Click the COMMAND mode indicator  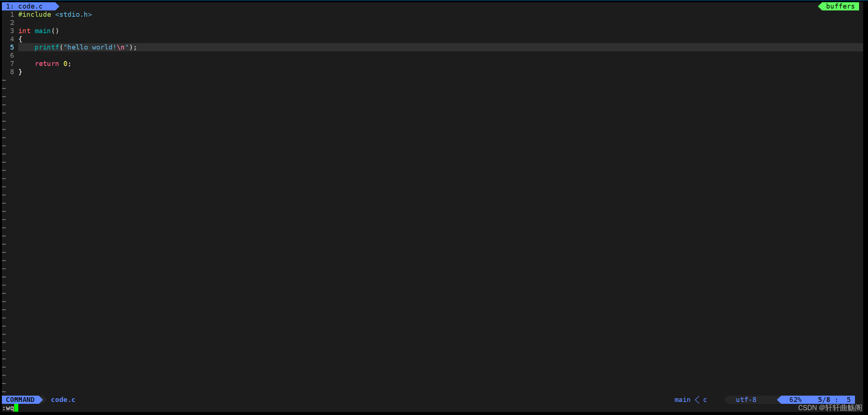click(x=20, y=400)
